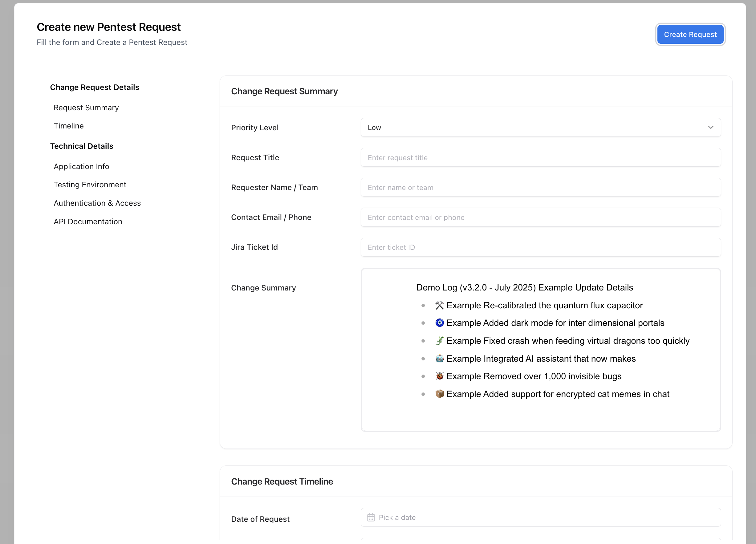Expand the Change Request Details section

[x=95, y=87]
